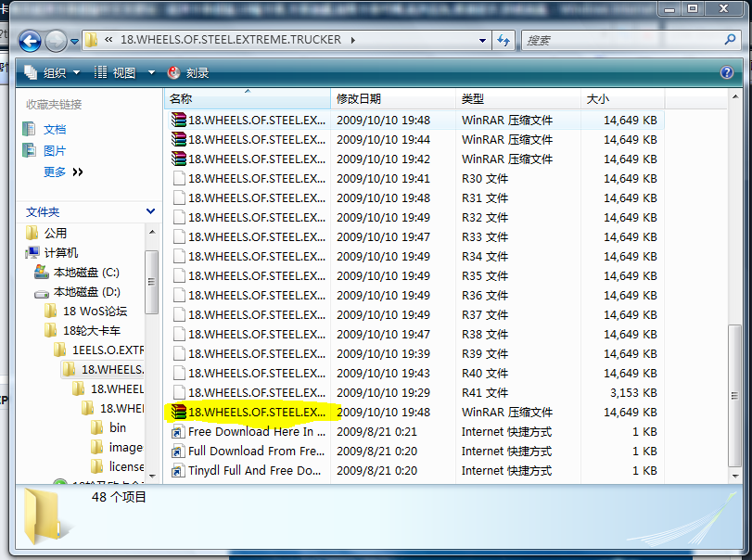Select the R39 file icon
752x560 pixels.
coord(178,354)
